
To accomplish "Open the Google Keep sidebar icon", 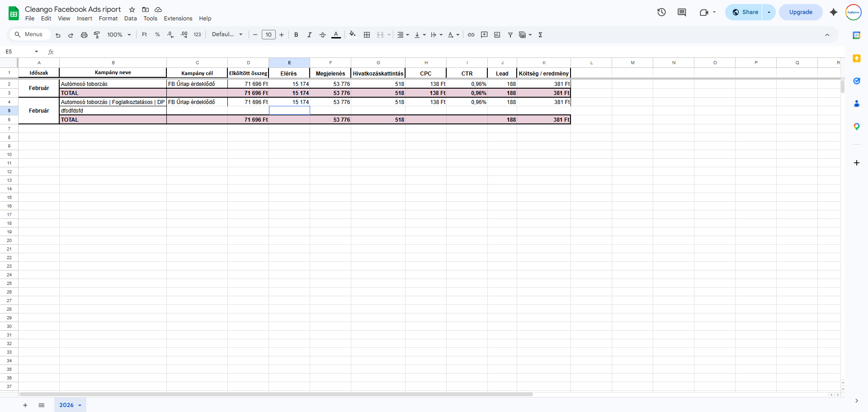I will click(856, 58).
